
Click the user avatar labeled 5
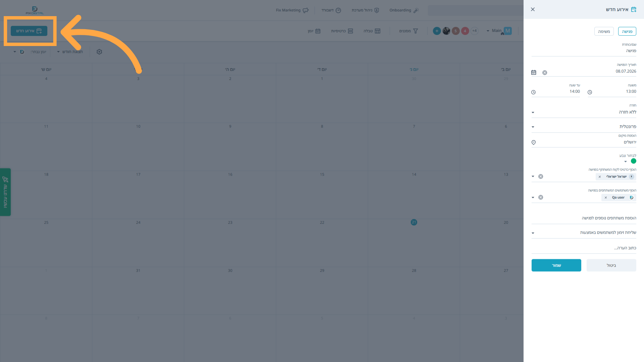coord(455,31)
